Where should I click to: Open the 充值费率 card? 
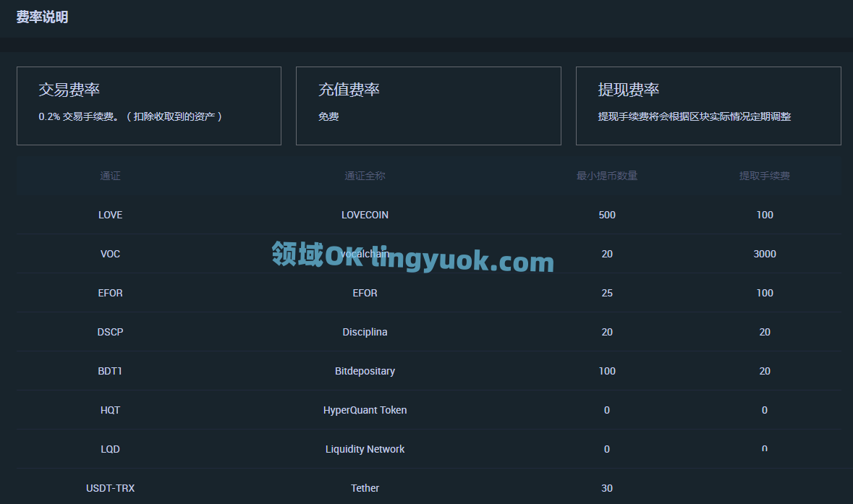(x=428, y=106)
